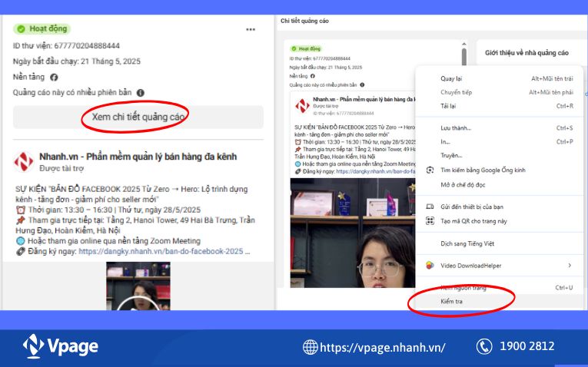This screenshot has height=367, width=588.
Task: Click the 'Hoạt động' status badge in details panel
Action: 306,48
